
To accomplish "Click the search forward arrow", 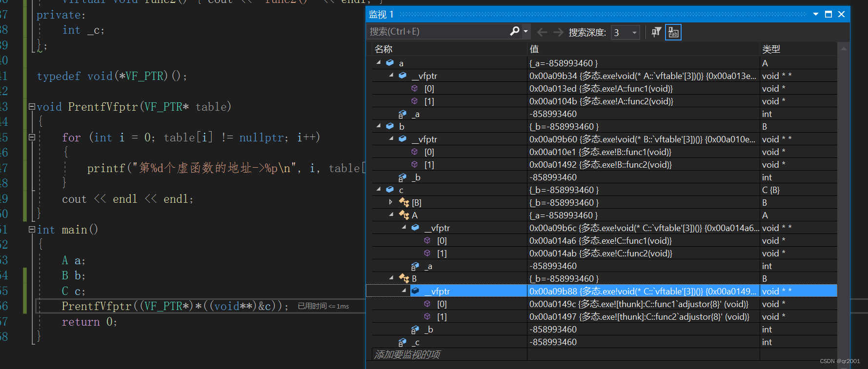I will 558,32.
